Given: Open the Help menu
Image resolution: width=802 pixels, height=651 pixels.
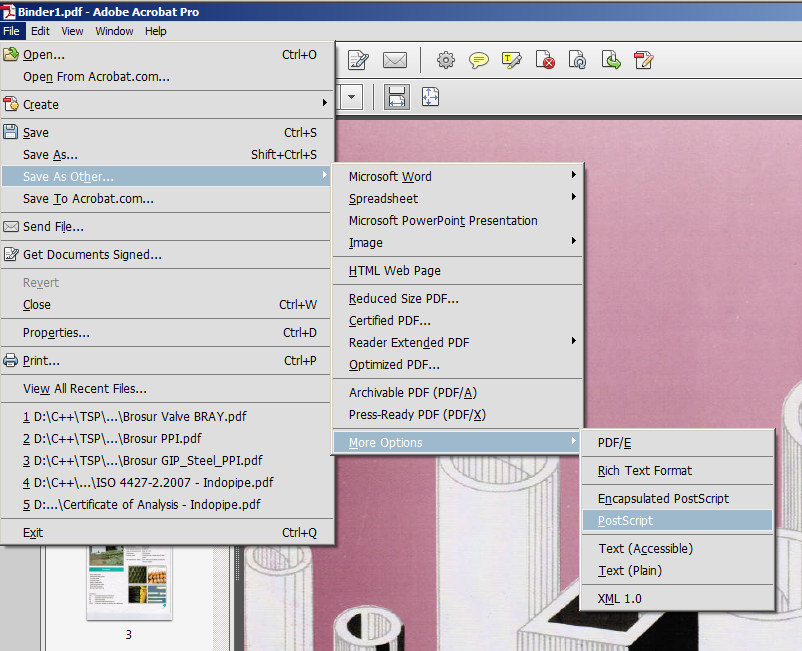Looking at the screenshot, I should tap(155, 31).
